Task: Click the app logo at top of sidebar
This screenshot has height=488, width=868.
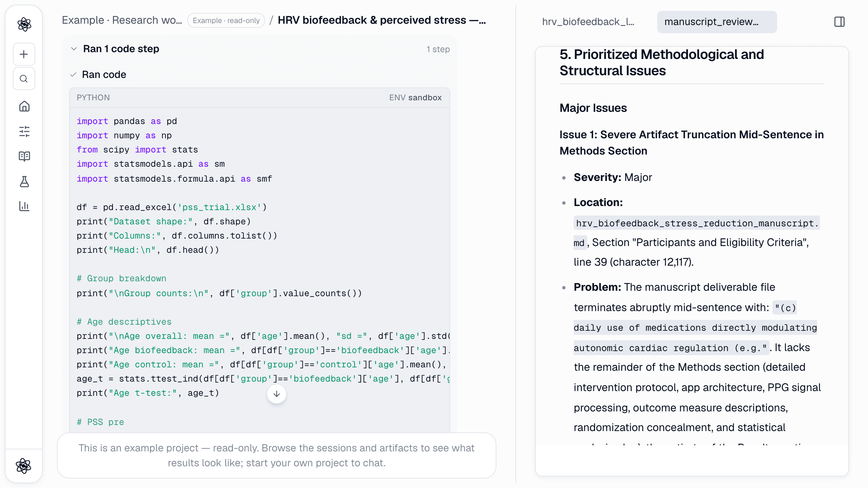Action: pyautogui.click(x=24, y=24)
